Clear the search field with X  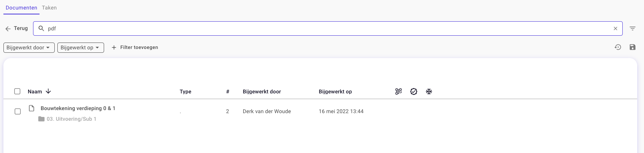click(x=616, y=28)
